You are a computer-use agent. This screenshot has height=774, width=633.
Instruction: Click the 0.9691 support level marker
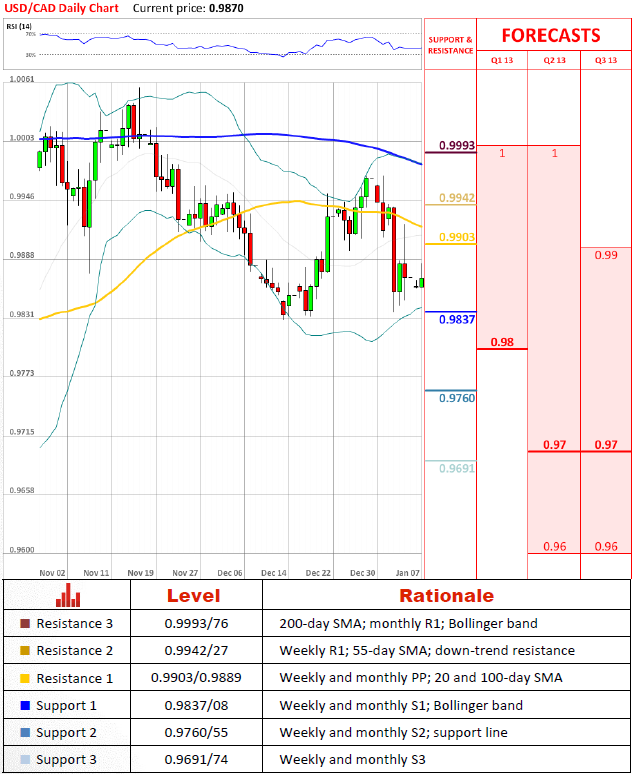tap(457, 468)
